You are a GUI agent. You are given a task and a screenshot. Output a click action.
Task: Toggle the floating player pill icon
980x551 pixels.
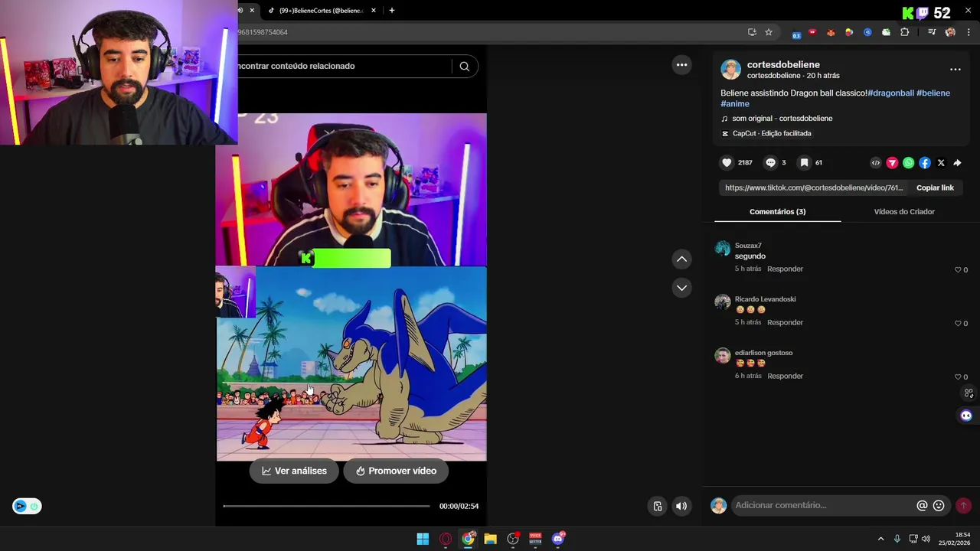[x=27, y=506]
